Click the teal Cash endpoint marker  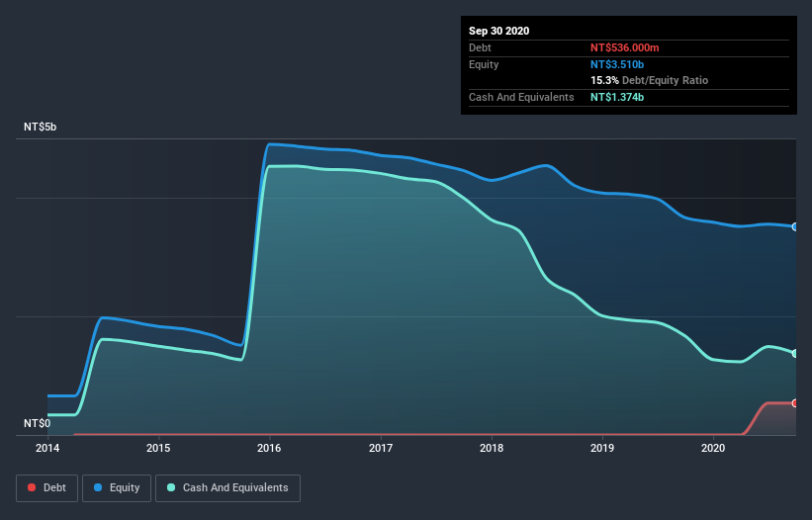795,353
